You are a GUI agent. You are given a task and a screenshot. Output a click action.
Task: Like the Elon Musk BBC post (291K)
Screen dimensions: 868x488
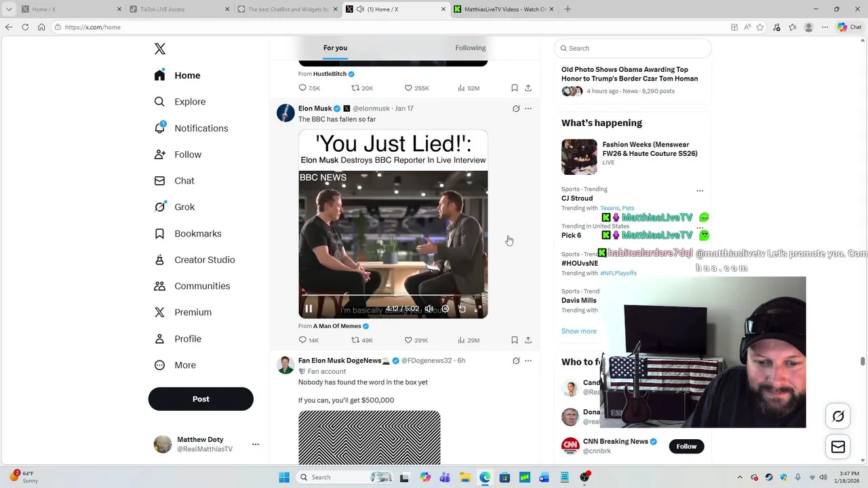[416, 340]
